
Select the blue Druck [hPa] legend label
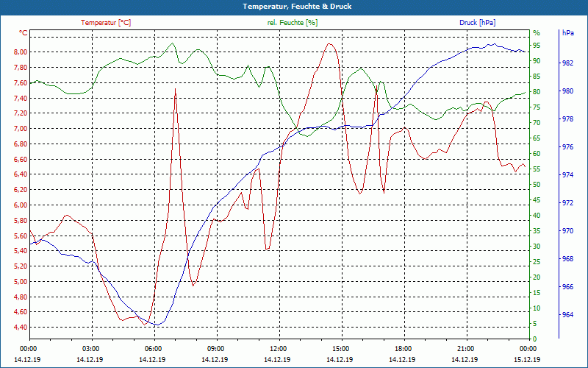pos(477,23)
